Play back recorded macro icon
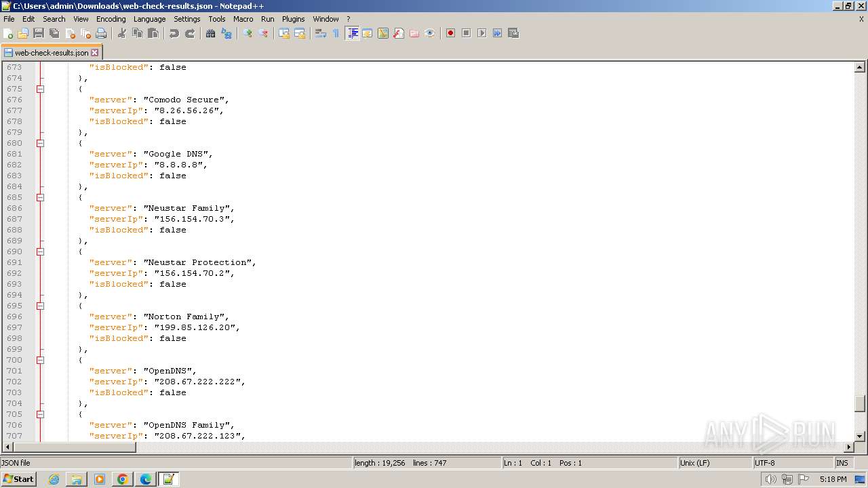 [481, 33]
